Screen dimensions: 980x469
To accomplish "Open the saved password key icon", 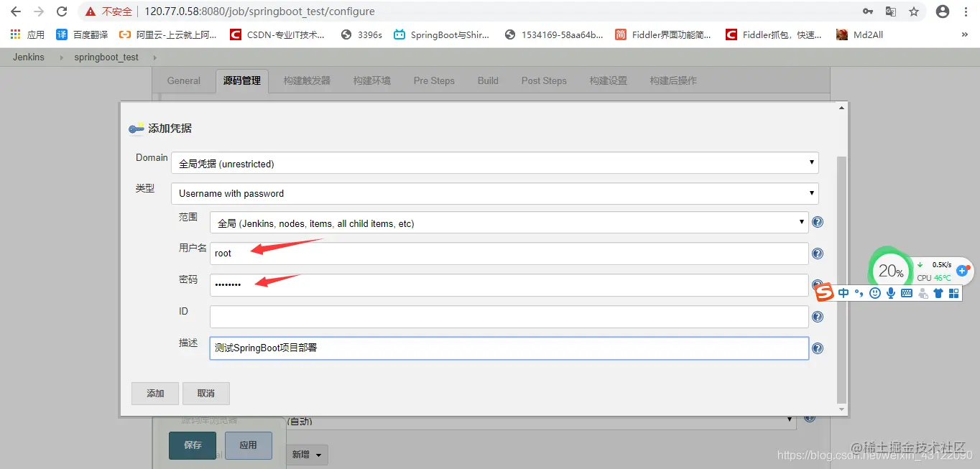I will [868, 11].
